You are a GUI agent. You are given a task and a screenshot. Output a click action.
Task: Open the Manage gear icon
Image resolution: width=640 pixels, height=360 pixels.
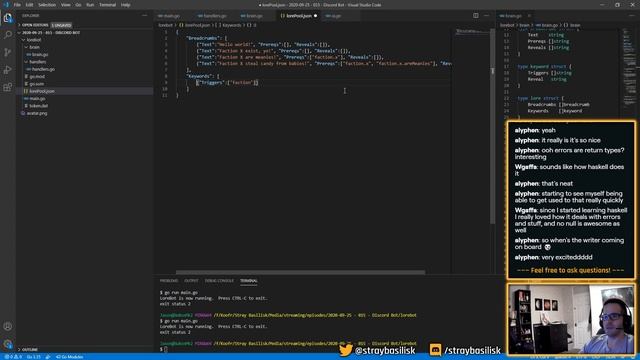pos(8,344)
